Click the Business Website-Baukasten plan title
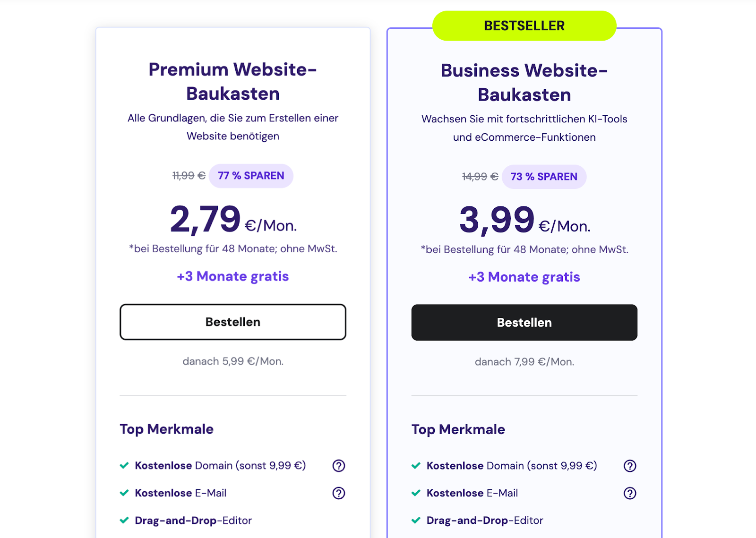Viewport: 756px width, 538px height. tap(524, 82)
